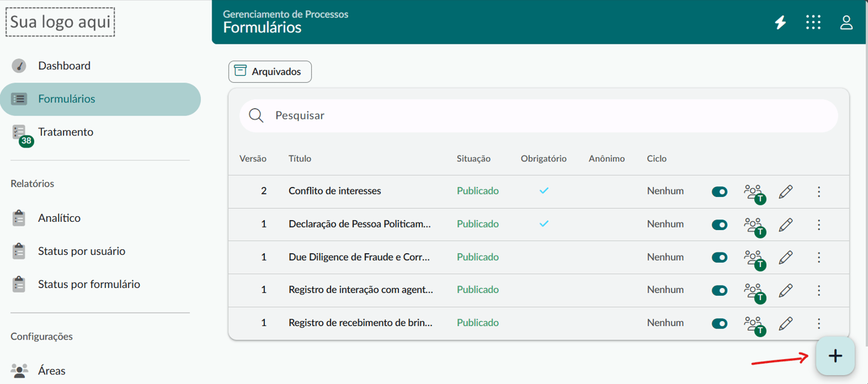Image resolution: width=868 pixels, height=384 pixels.
Task: Click the Dashboard gauge icon
Action: [19, 65]
